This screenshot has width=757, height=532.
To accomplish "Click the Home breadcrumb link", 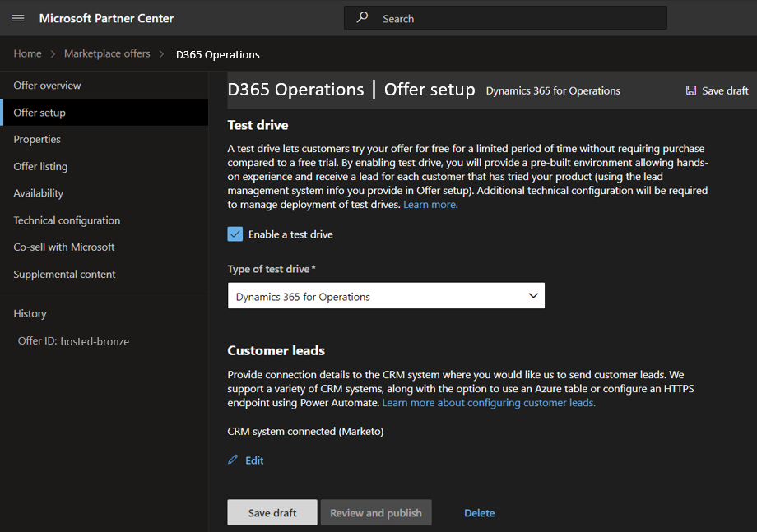I will [27, 53].
